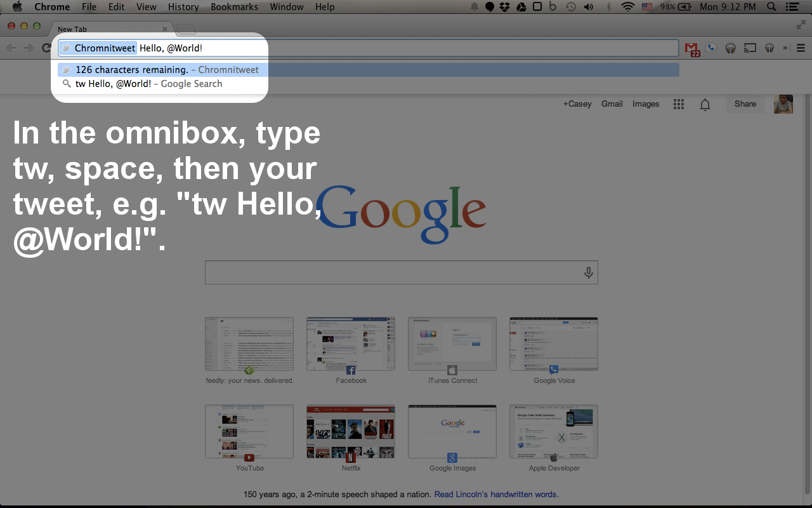Open the View menu
Screen dimensions: 812x508
(146, 7)
